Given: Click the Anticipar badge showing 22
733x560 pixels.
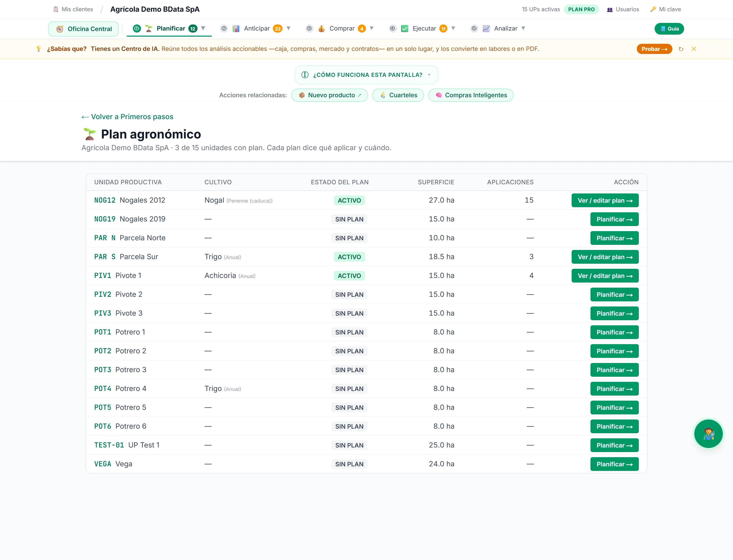Looking at the screenshot, I should (x=278, y=29).
